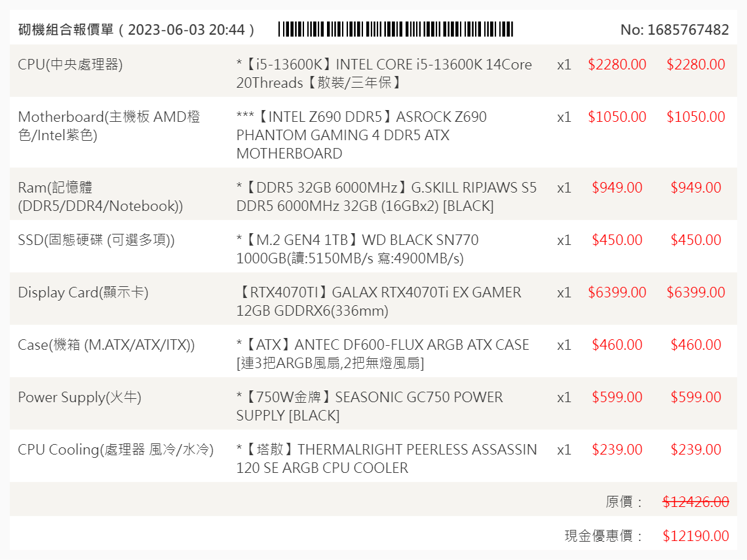Viewport: 747px width, 560px height.
Task: Select the G.SKILL RIPJAWS S5 DDR5 item
Action: pyautogui.click(x=387, y=196)
